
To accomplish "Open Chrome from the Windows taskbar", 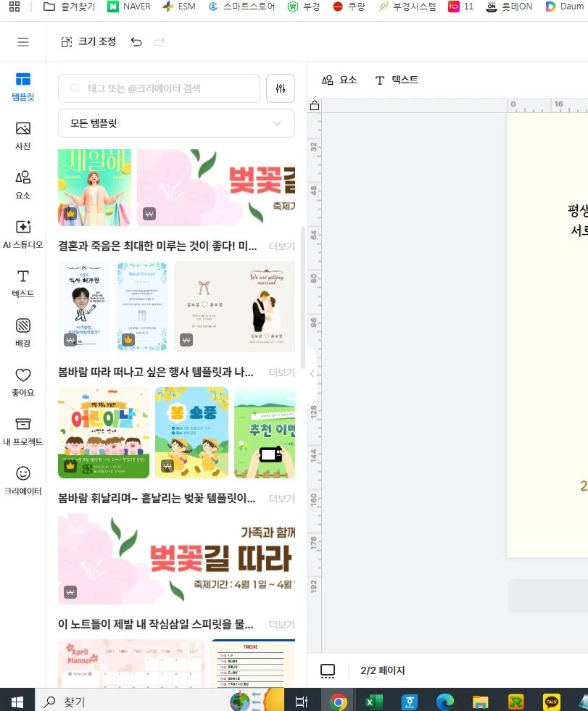I will pyautogui.click(x=338, y=702).
